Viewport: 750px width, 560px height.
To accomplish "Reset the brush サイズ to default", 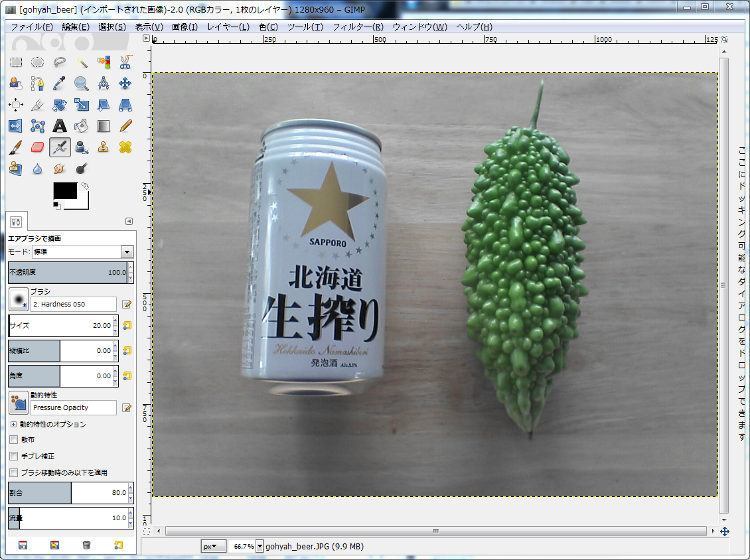I will tap(127, 325).
